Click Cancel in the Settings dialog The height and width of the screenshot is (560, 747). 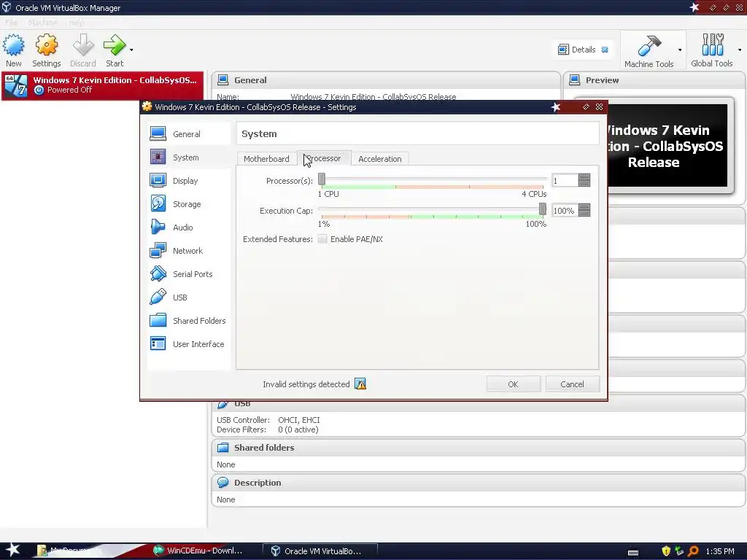tap(572, 384)
